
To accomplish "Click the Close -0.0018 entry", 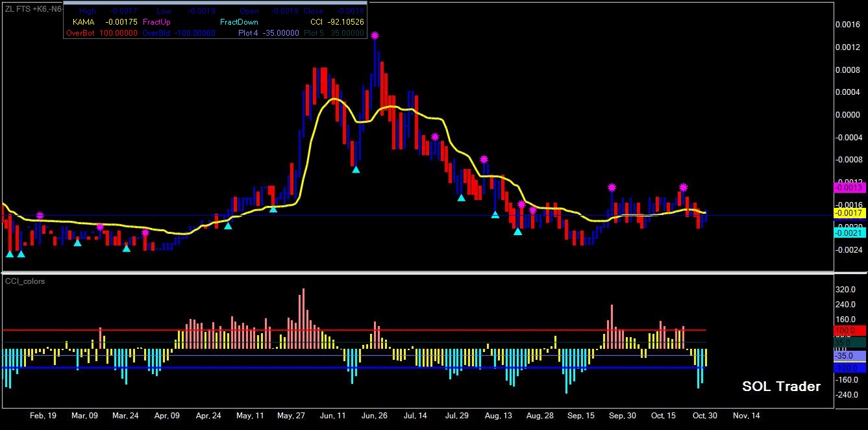I will point(333,11).
